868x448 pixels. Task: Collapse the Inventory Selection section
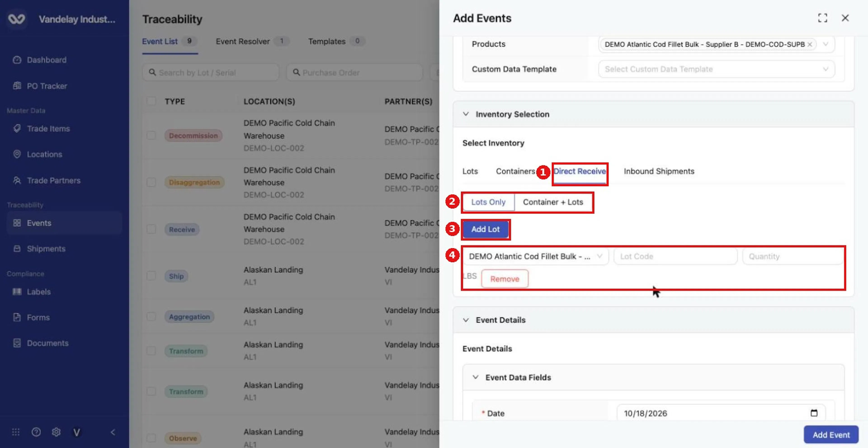(x=466, y=114)
